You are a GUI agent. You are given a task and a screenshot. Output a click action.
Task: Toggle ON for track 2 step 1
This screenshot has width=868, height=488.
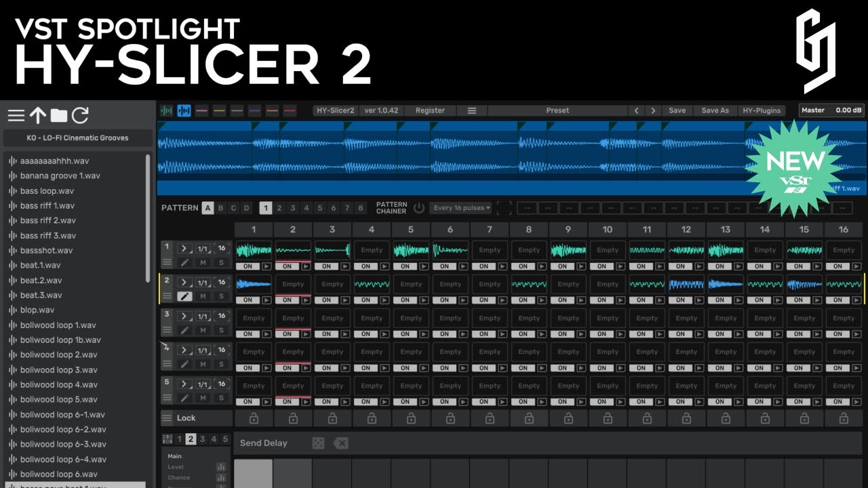point(248,300)
